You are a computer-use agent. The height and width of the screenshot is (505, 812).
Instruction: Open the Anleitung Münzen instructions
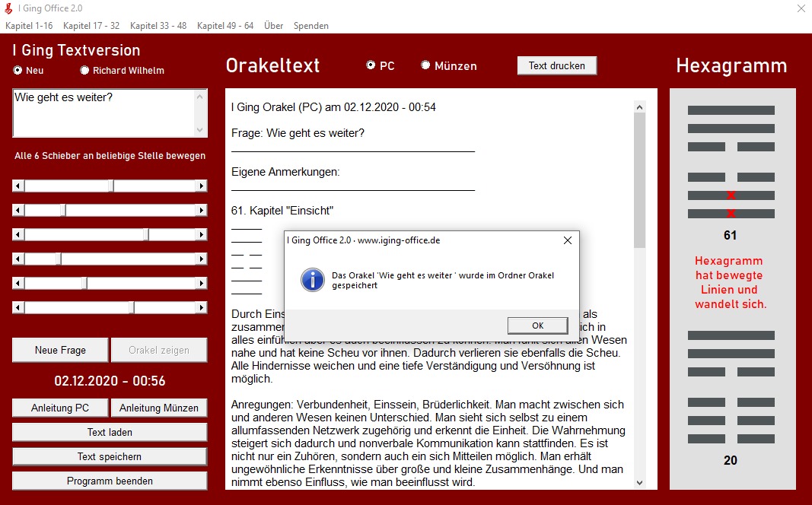[x=159, y=408]
